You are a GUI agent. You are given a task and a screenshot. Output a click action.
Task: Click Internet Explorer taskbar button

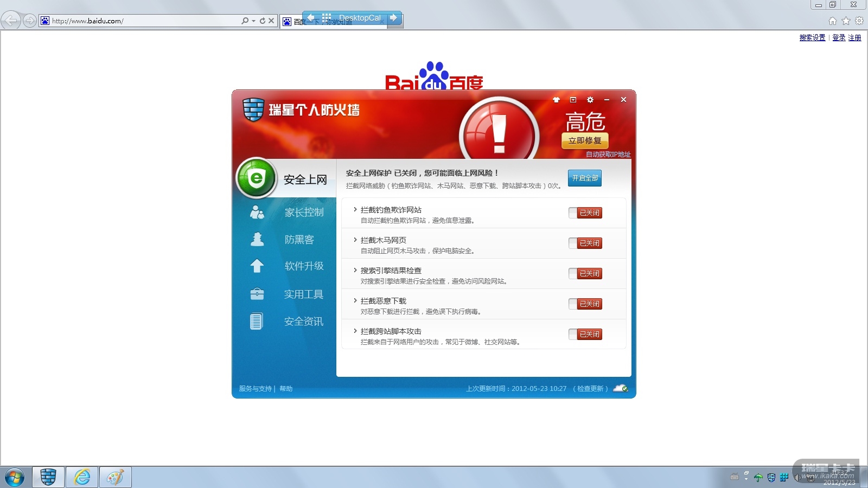(82, 477)
